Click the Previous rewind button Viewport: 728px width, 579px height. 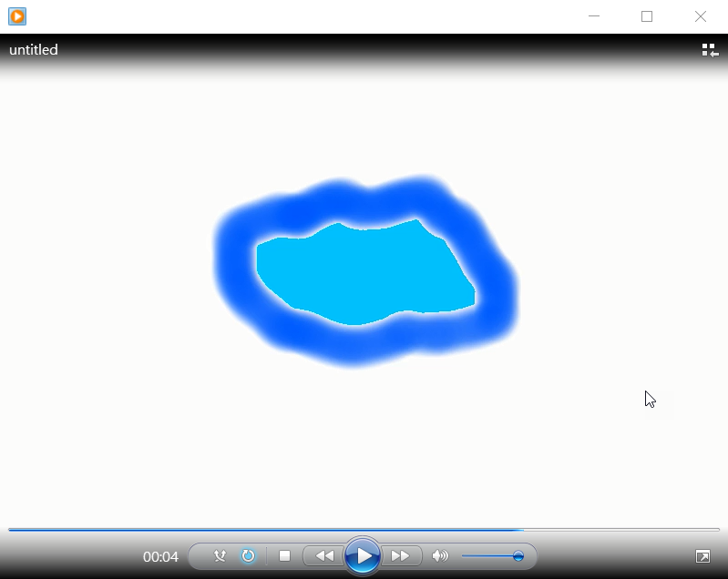[x=324, y=556]
